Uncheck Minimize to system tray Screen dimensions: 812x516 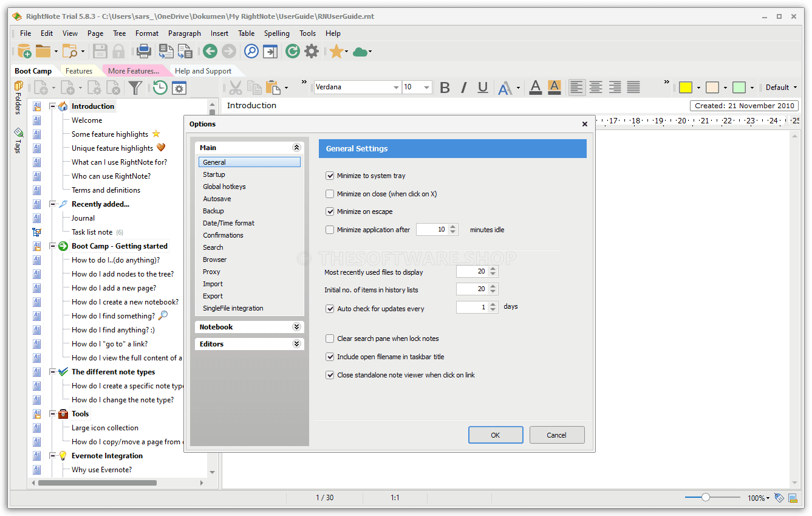[330, 176]
